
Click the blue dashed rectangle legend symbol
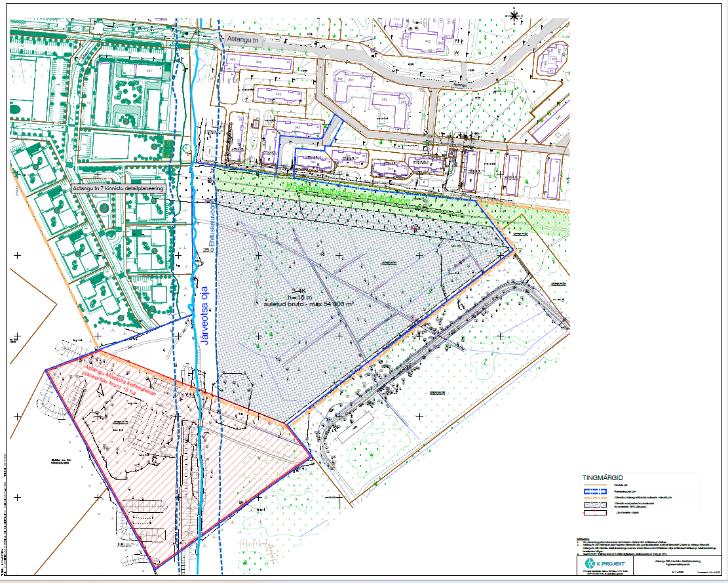pos(596,490)
